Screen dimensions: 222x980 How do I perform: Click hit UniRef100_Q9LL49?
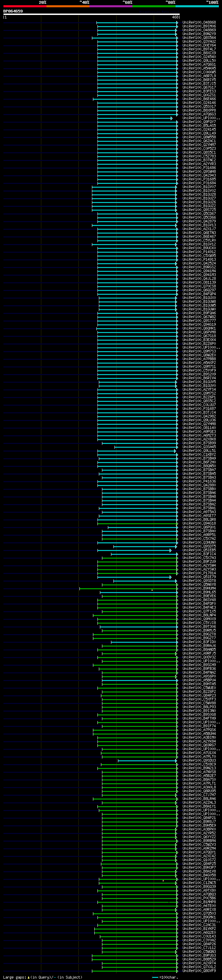tap(199, 133)
